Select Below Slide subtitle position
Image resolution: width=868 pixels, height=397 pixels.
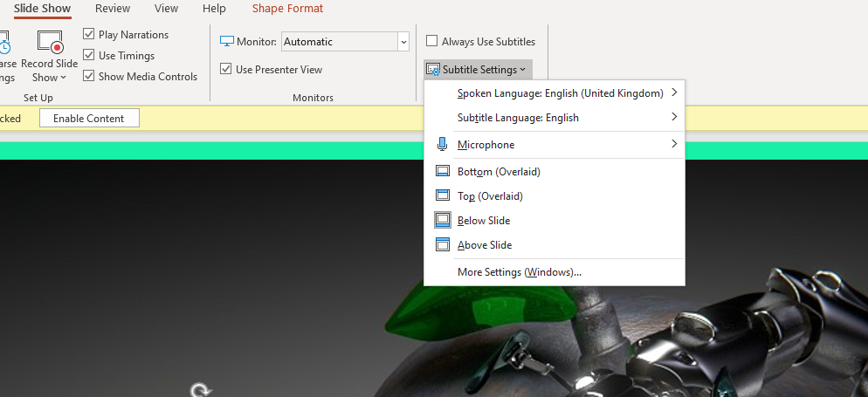[555, 220]
